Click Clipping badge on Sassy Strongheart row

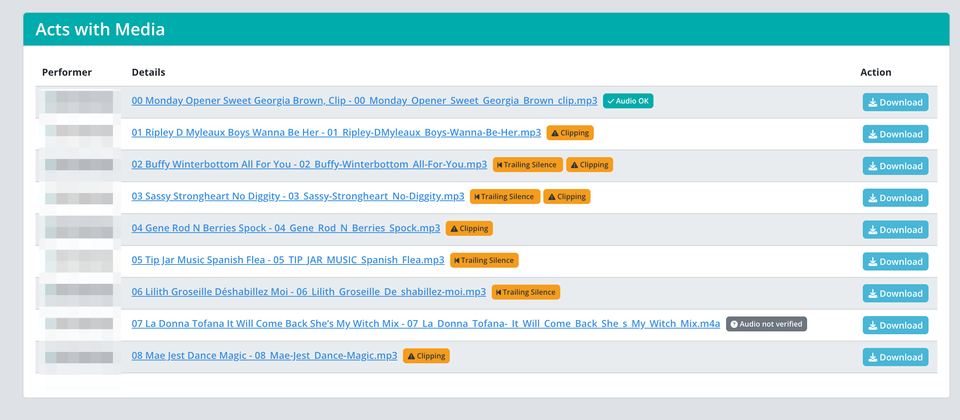coord(567,196)
